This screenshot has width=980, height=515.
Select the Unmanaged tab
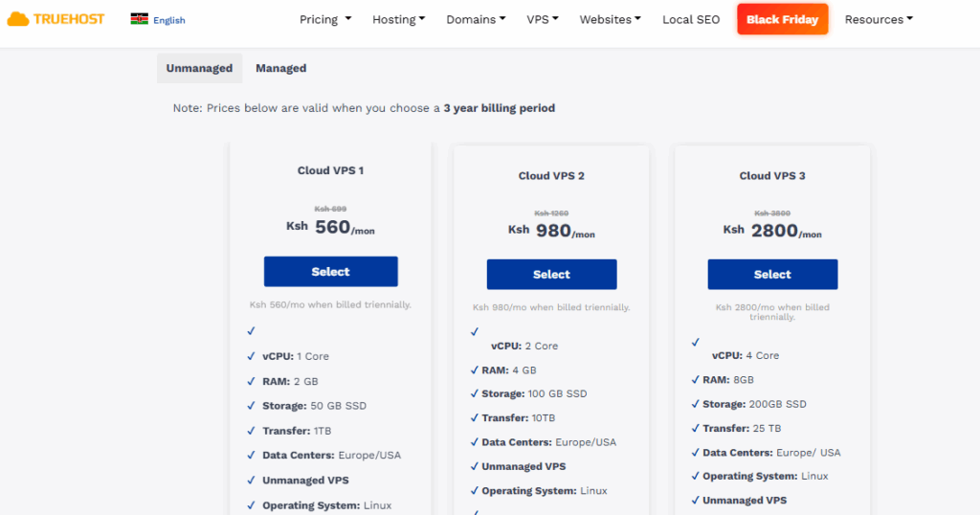click(x=199, y=68)
